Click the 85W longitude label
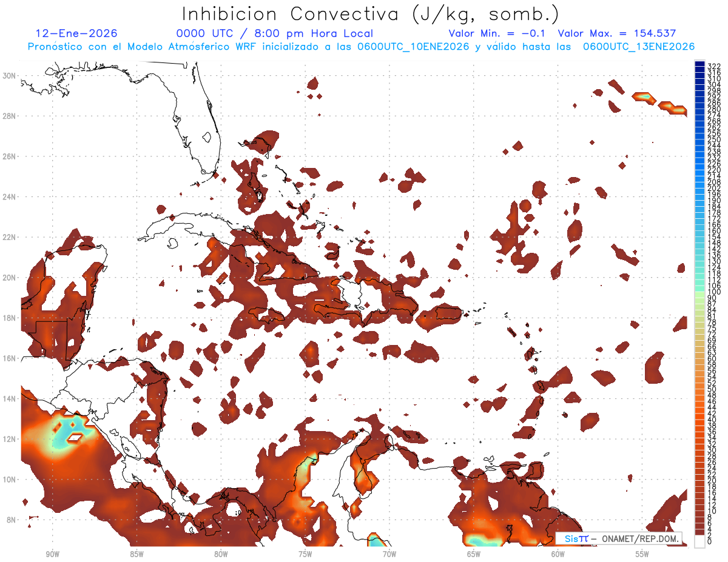728x562 pixels. (x=136, y=554)
